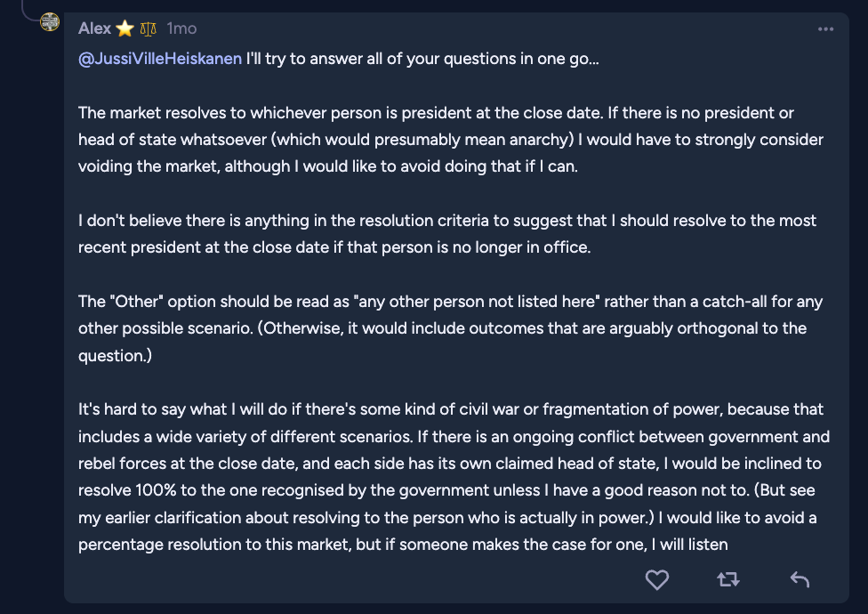Open the profile via the Alex username
Viewport: 868px width, 614px height.
click(x=94, y=28)
